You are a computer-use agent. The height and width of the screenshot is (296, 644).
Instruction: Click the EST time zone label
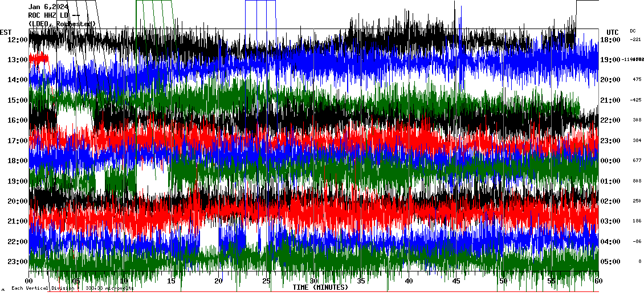click(6, 32)
